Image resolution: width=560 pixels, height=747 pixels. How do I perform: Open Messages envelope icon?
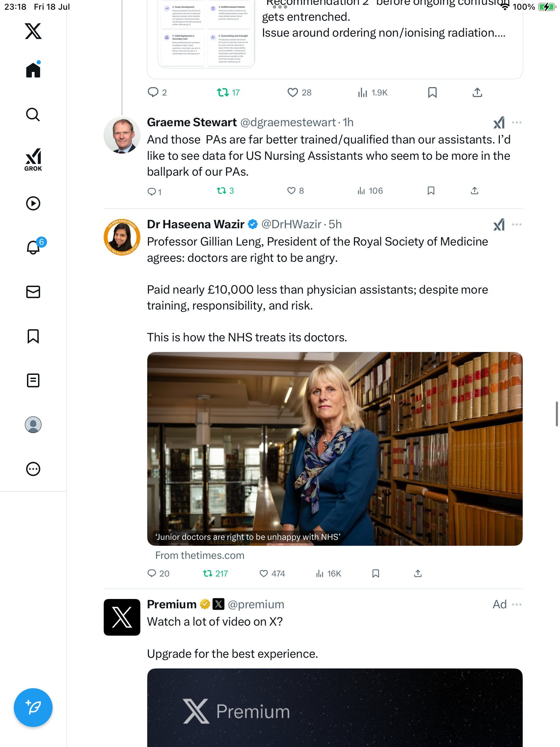click(x=33, y=292)
